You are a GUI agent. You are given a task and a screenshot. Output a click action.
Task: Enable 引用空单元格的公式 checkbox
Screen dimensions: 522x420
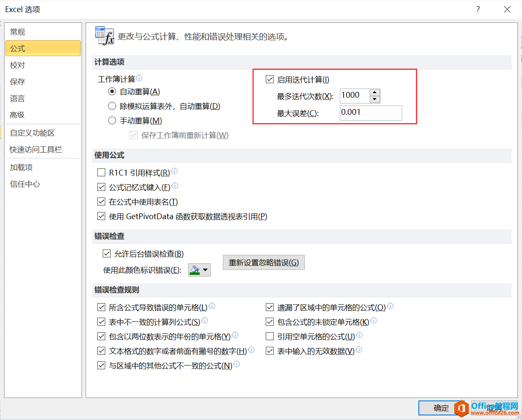click(x=270, y=336)
